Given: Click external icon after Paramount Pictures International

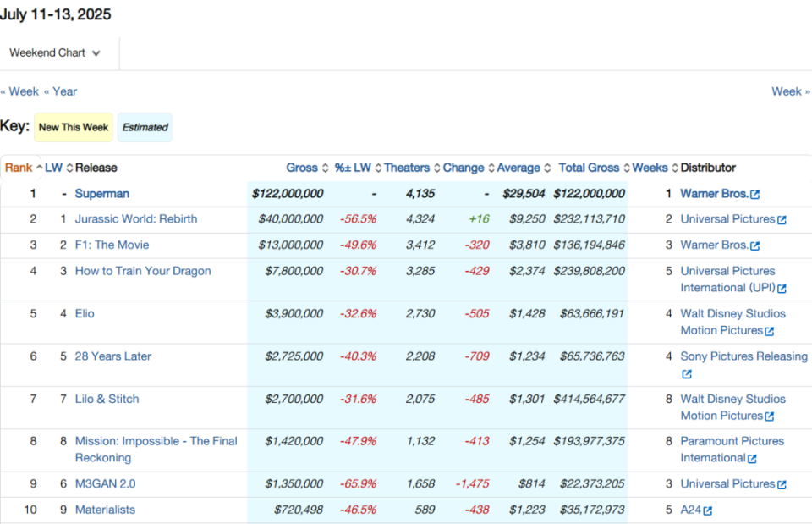Looking at the screenshot, I should click(x=752, y=459).
